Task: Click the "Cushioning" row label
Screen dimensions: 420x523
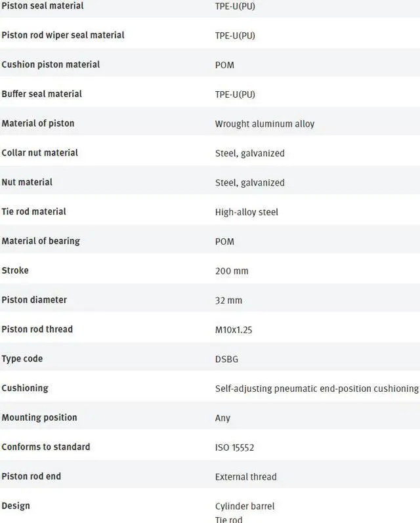Action: (25, 388)
